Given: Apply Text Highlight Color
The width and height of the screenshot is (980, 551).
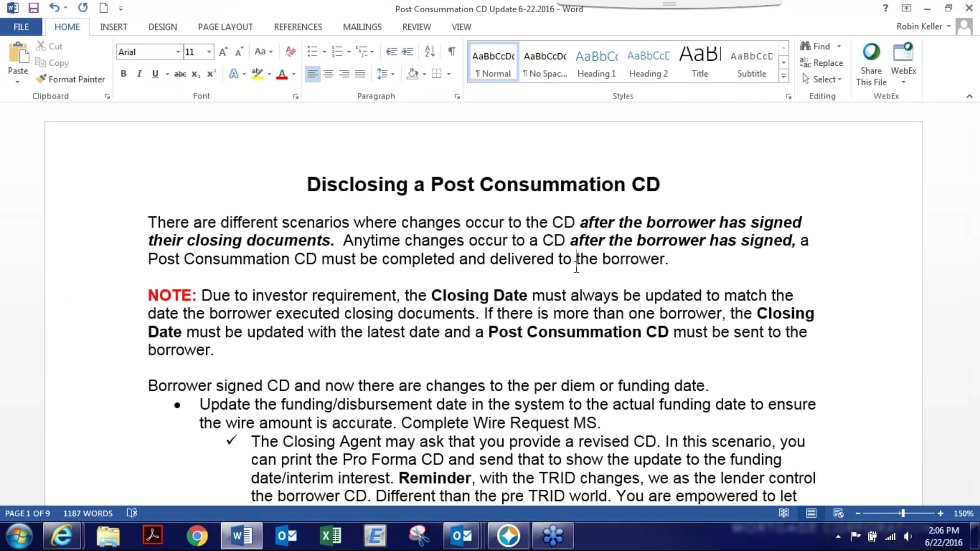Looking at the screenshot, I should pos(258,73).
